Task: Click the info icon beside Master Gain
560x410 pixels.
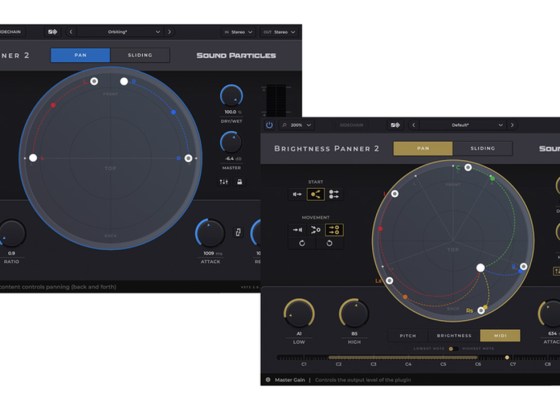Action: pos(268,380)
